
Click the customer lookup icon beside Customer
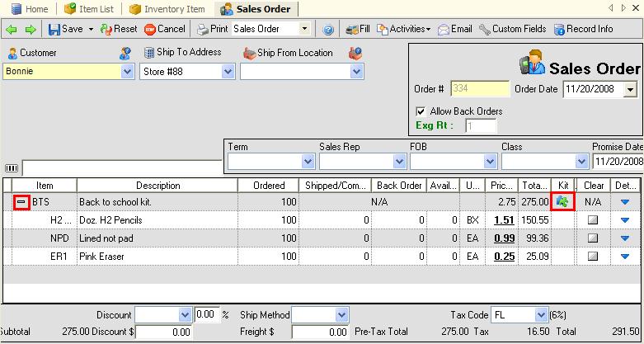125,53
